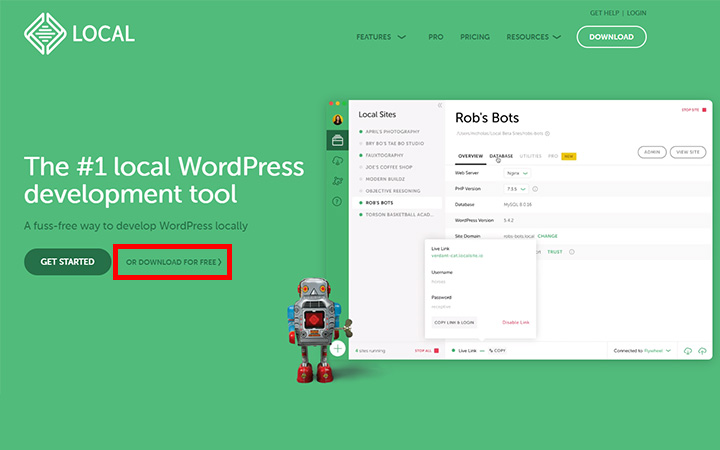Open the help question mark sidebar icon
Screen dimensions: 720x450
tap(337, 201)
